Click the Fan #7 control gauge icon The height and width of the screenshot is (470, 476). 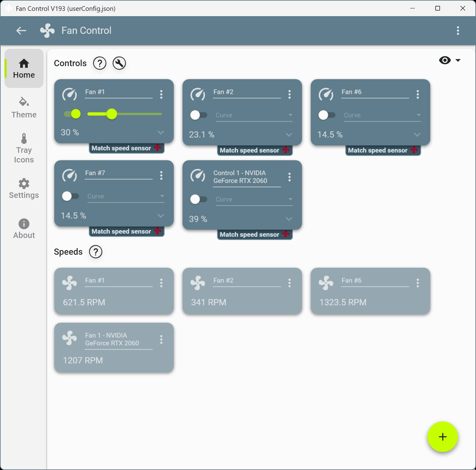pyautogui.click(x=70, y=175)
